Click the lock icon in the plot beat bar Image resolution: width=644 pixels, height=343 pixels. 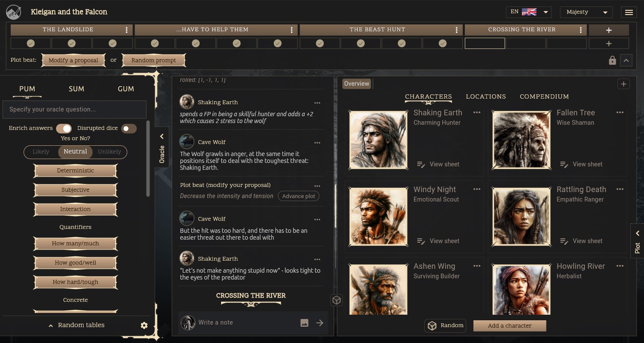(612, 60)
